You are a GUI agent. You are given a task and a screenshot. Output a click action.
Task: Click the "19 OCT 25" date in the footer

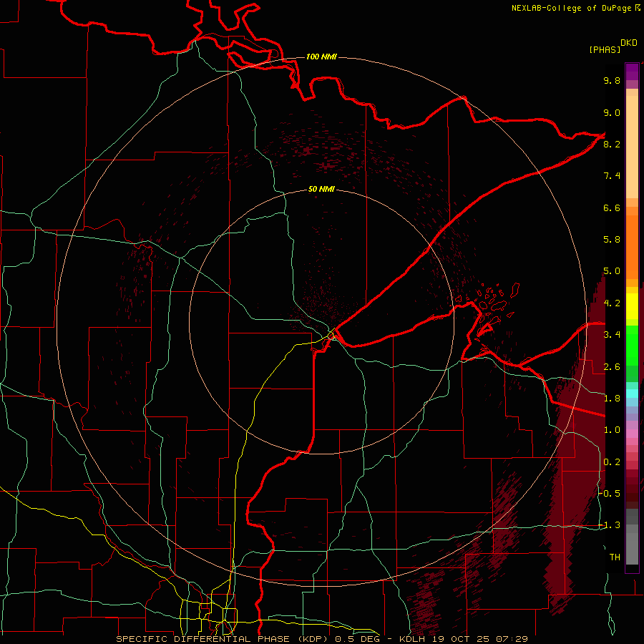tap(462, 639)
